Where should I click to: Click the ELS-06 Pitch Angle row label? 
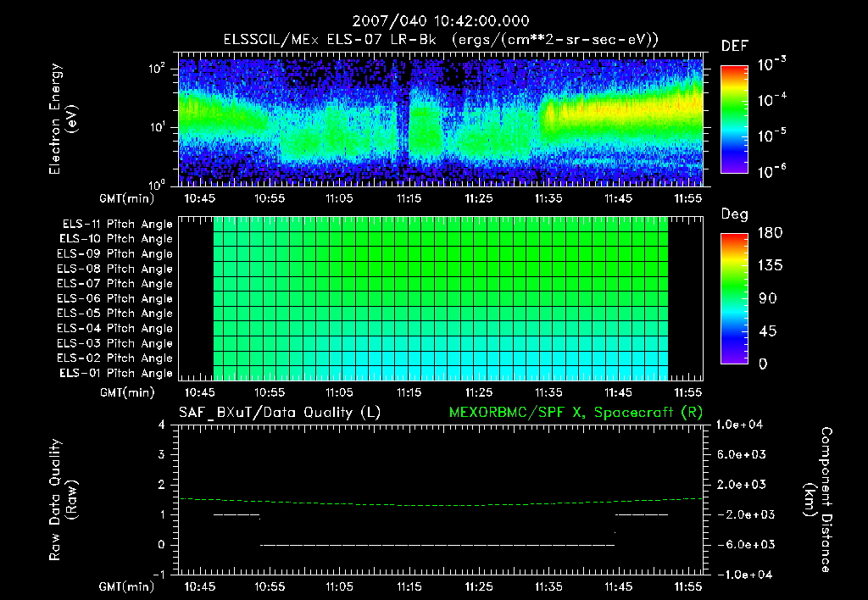coord(115,299)
